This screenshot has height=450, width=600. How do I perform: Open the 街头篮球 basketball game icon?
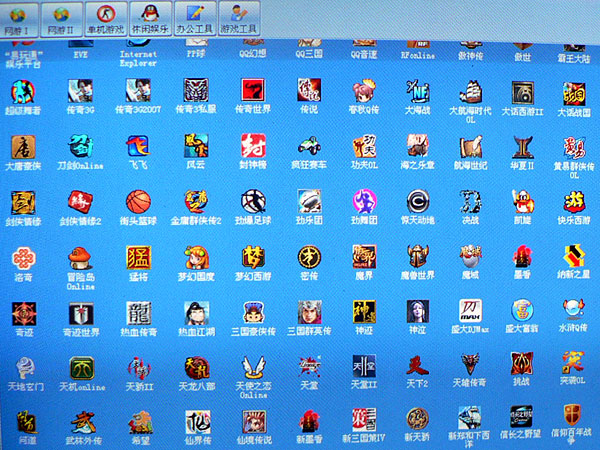pyautogui.click(x=138, y=201)
